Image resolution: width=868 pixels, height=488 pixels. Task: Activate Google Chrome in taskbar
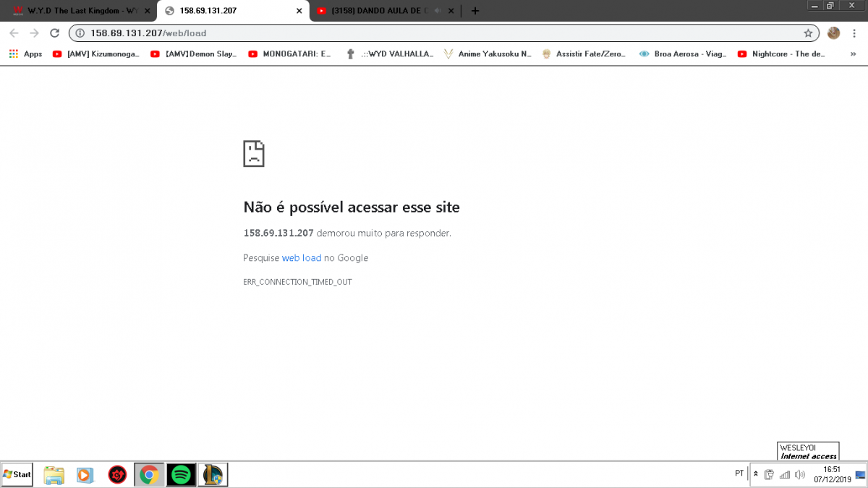[150, 475]
